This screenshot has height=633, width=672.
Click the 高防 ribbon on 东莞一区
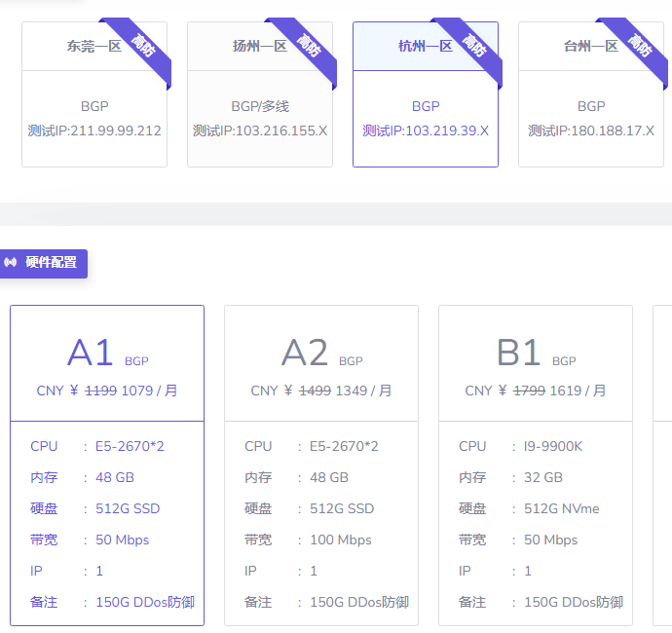click(143, 46)
